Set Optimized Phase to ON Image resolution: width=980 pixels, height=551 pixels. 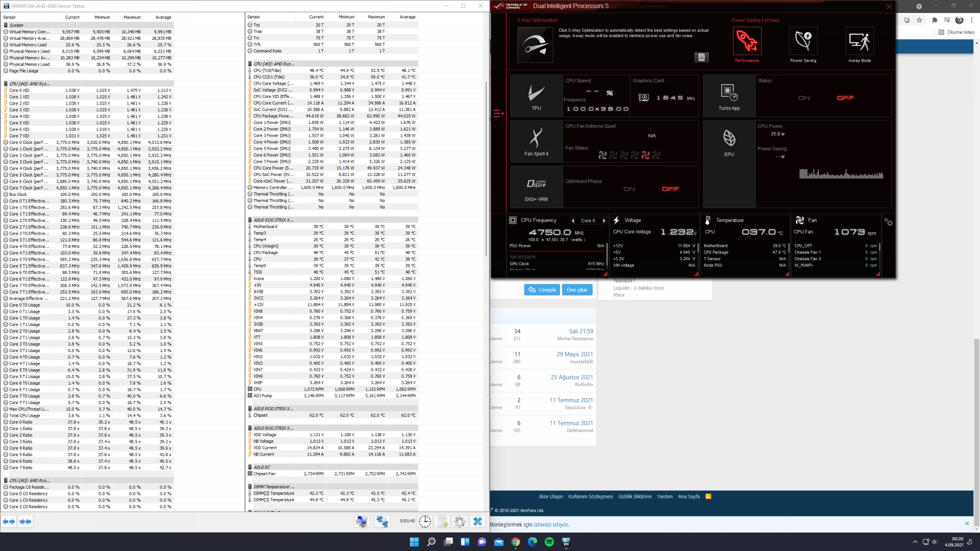(629, 189)
